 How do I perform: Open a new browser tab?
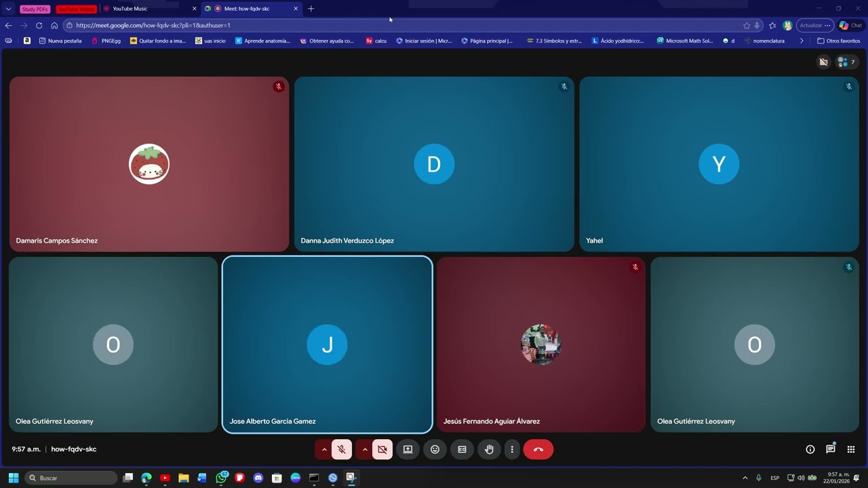(x=311, y=9)
